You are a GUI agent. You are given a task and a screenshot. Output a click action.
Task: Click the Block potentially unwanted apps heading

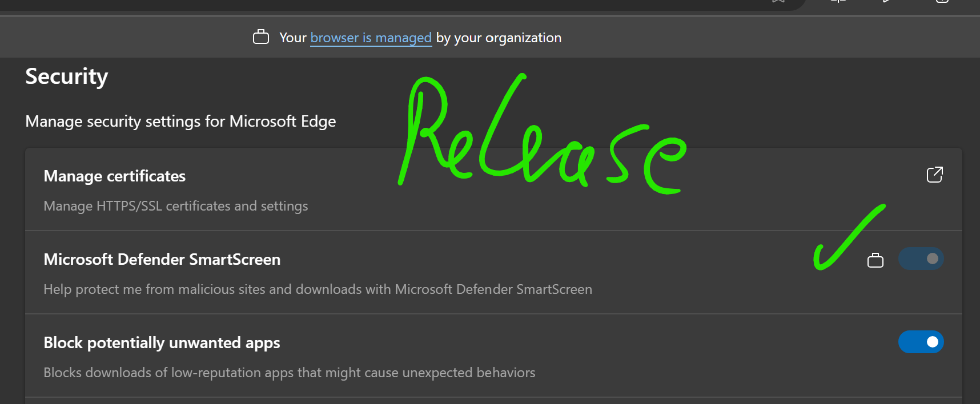(162, 343)
